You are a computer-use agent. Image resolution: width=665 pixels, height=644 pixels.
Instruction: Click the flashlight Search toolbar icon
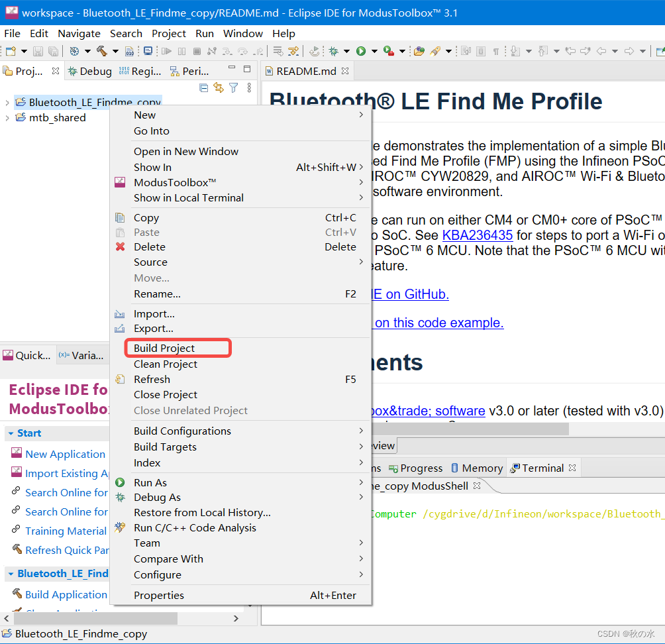(435, 51)
